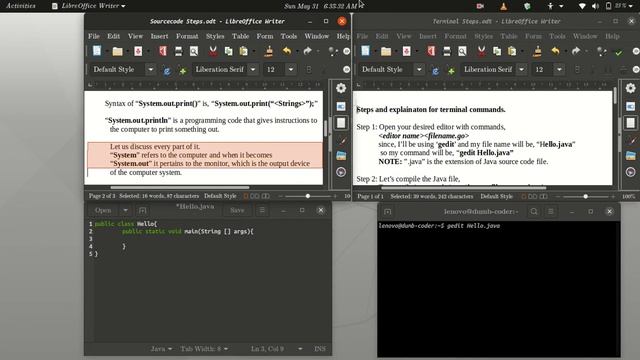Expand font size 12 dropdown in Sourcecode Steps
Viewport: 640px width, 360px height.
(x=291, y=69)
